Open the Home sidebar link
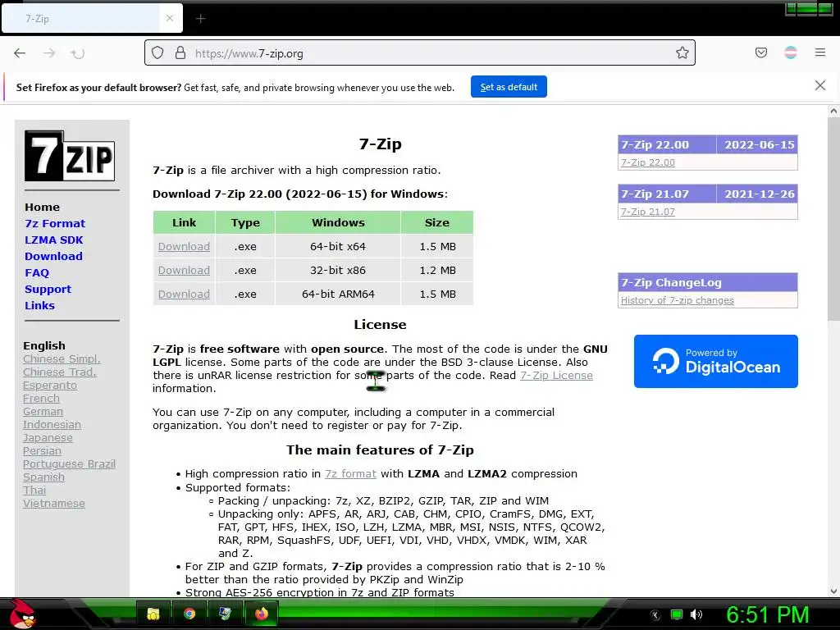Viewport: 840px width, 630px height. [42, 207]
